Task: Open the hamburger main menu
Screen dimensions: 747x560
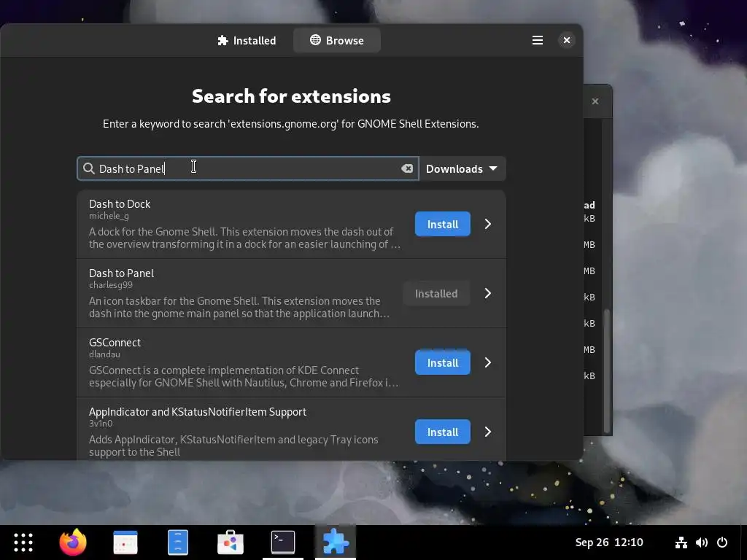Action: (x=538, y=41)
